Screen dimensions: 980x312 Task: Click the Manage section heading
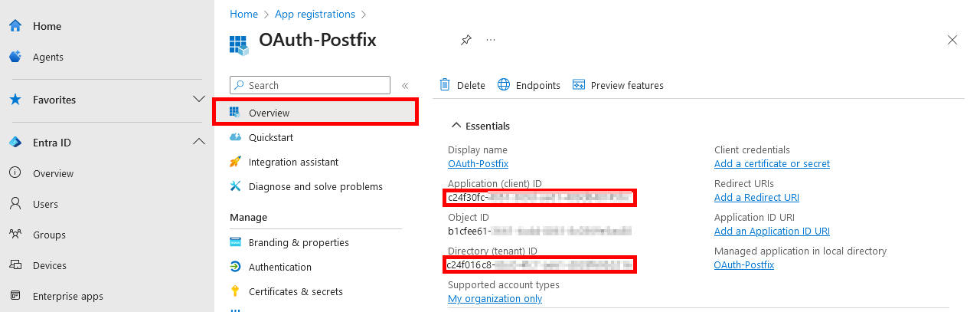(x=248, y=217)
